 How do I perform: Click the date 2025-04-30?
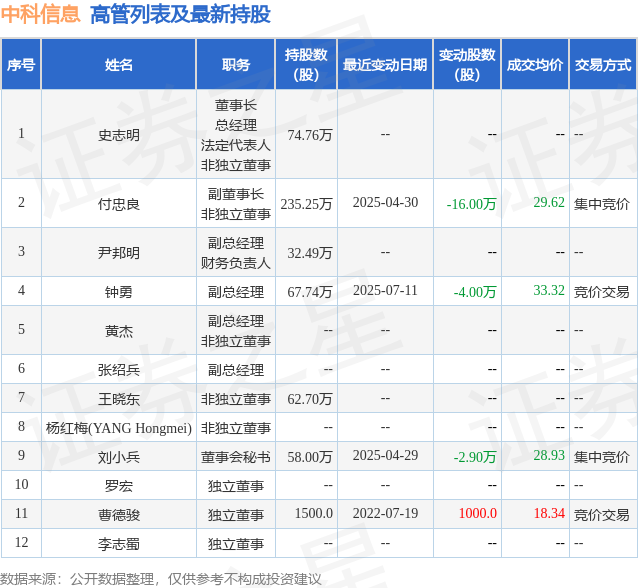[385, 202]
